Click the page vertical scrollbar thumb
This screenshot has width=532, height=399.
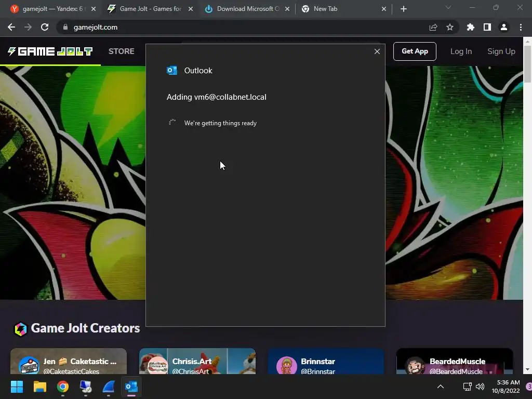(527, 63)
